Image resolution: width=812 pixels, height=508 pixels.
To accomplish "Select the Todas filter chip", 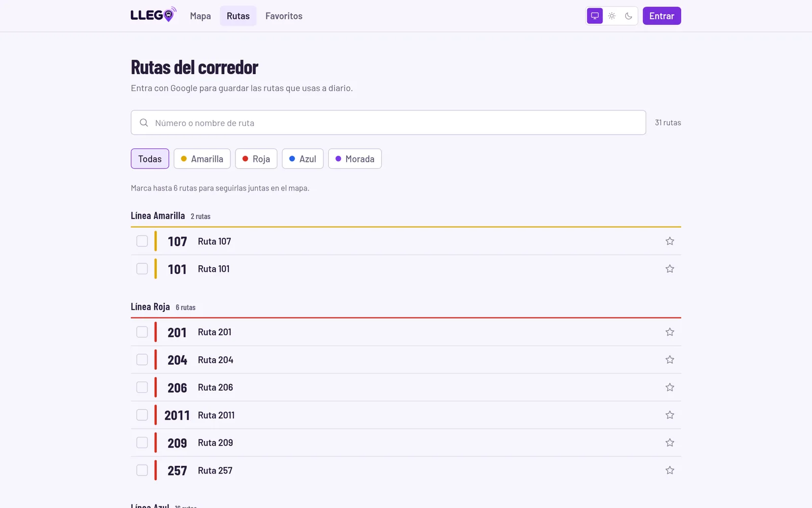I will click(150, 159).
